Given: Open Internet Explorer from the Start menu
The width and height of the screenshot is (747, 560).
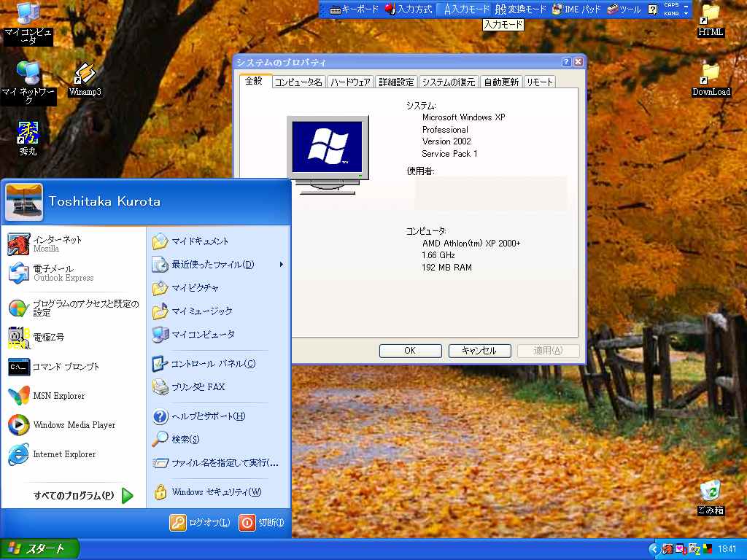Looking at the screenshot, I should point(74,454).
